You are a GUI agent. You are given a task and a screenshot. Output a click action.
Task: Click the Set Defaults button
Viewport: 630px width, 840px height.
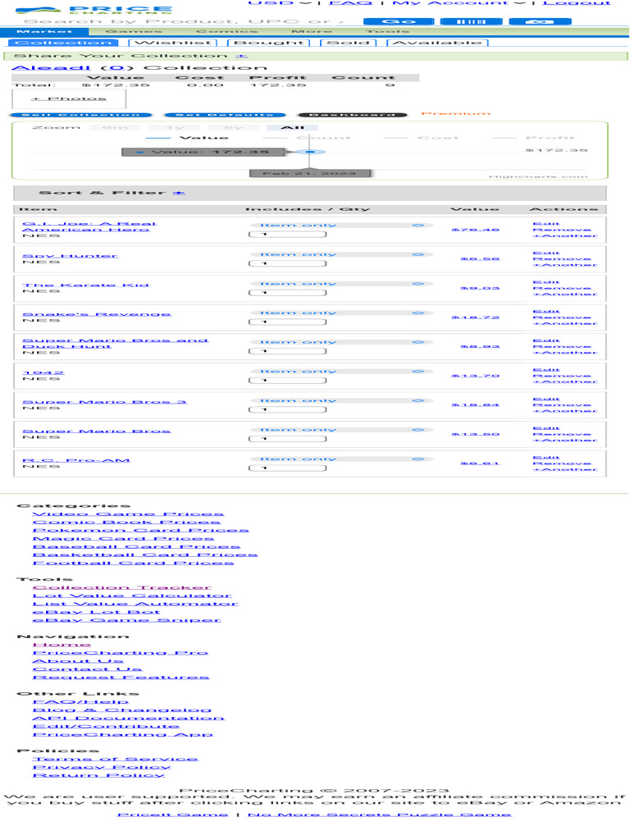point(225,115)
